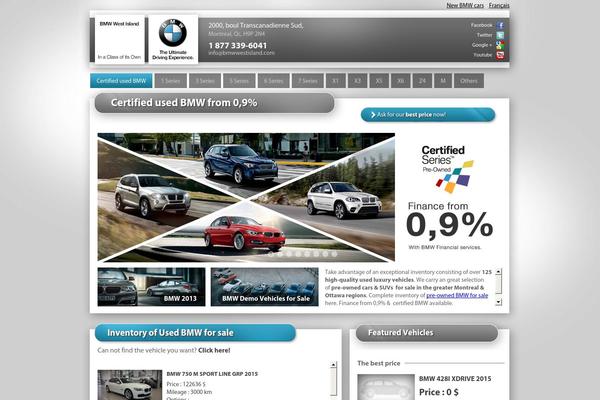600x400 pixels.
Task: Click the 'Click here!' link
Action: (214, 350)
